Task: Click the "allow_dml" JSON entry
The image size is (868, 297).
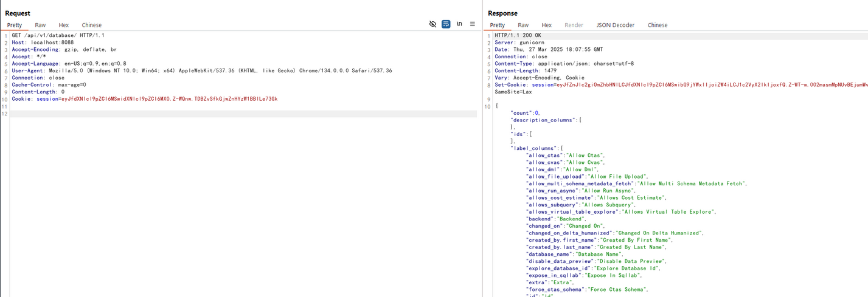Action: [x=563, y=169]
